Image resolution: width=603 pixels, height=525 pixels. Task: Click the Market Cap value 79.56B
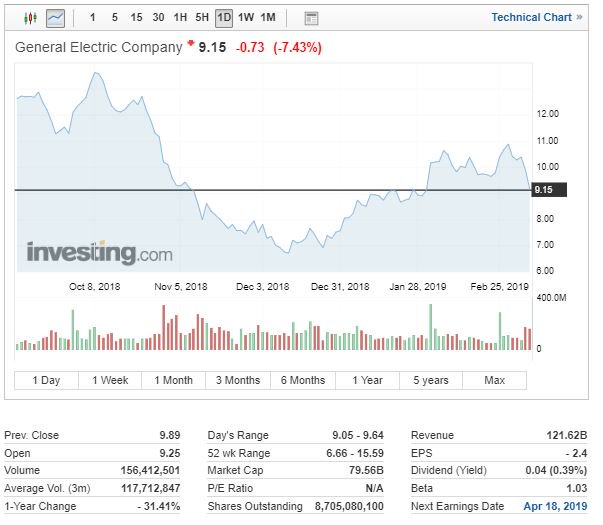[x=366, y=470]
